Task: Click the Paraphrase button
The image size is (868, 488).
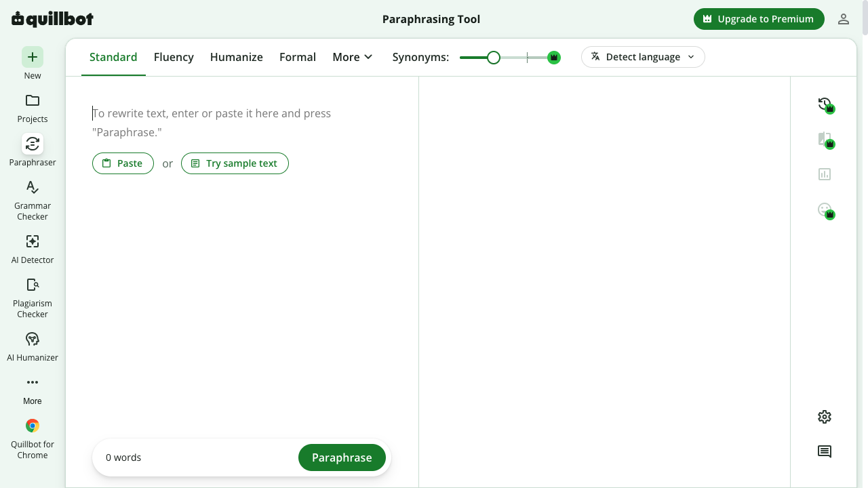Action: click(342, 457)
